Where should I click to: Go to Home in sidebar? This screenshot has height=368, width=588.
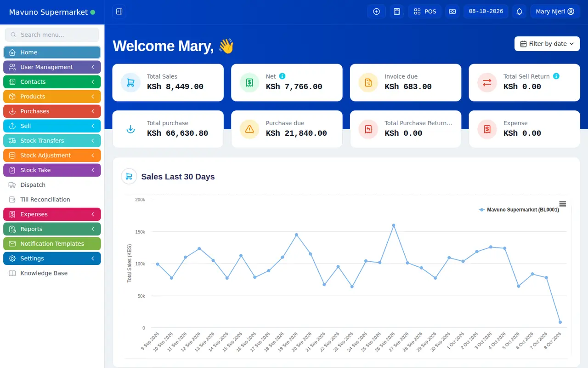coord(52,52)
